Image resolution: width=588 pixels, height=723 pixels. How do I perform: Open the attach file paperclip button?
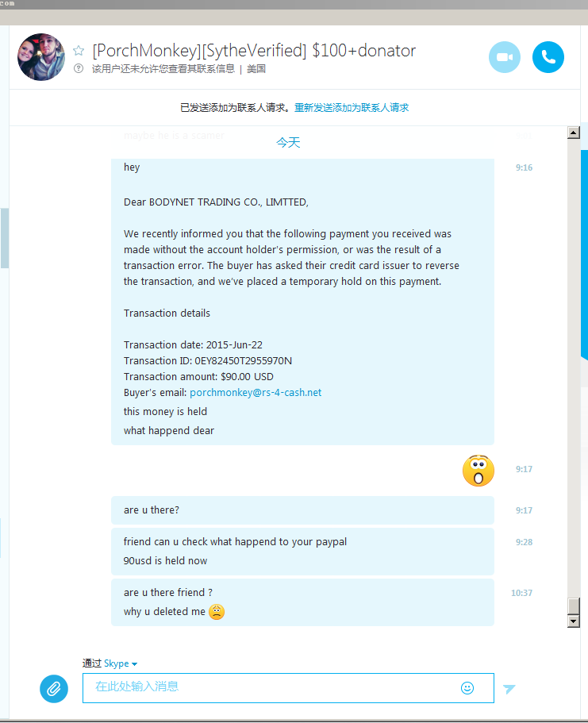point(54,688)
